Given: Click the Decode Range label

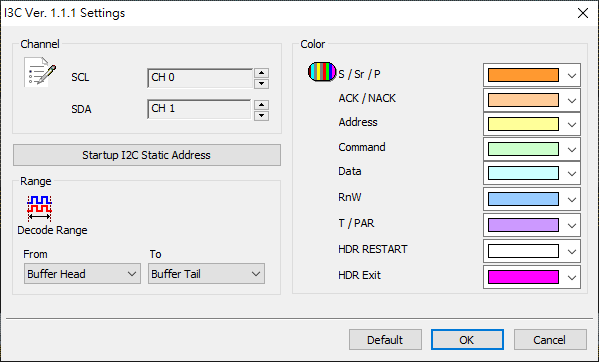Looking at the screenshot, I should point(52,230).
